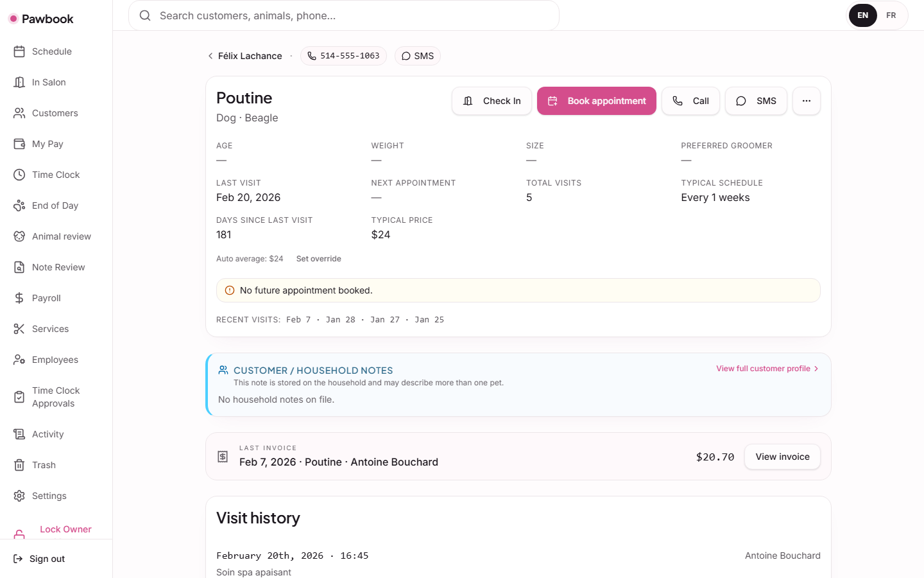Click the Pawbook logo
The height and width of the screenshot is (578, 924).
pyautogui.click(x=41, y=19)
